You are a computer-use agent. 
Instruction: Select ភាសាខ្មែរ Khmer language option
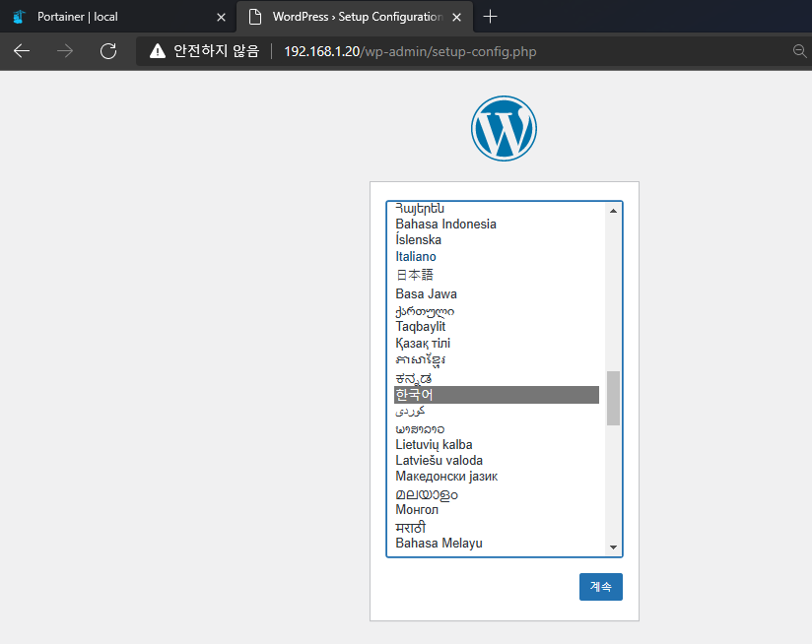coord(497,360)
